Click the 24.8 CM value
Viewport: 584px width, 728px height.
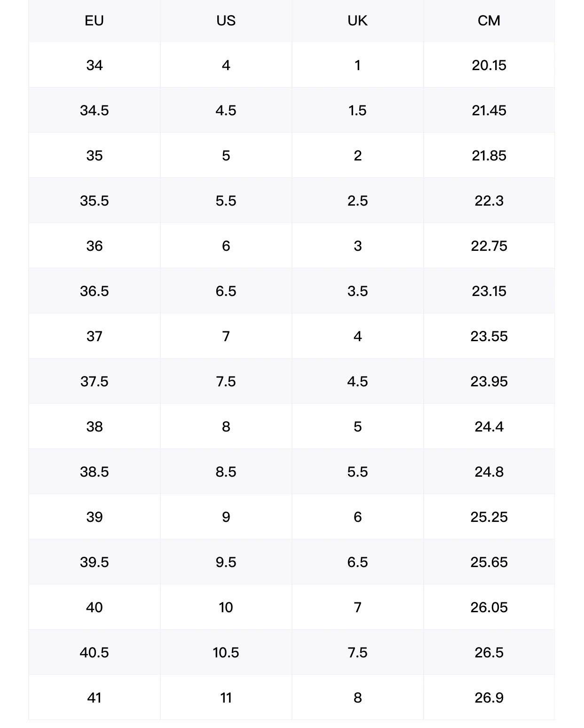[489, 472]
